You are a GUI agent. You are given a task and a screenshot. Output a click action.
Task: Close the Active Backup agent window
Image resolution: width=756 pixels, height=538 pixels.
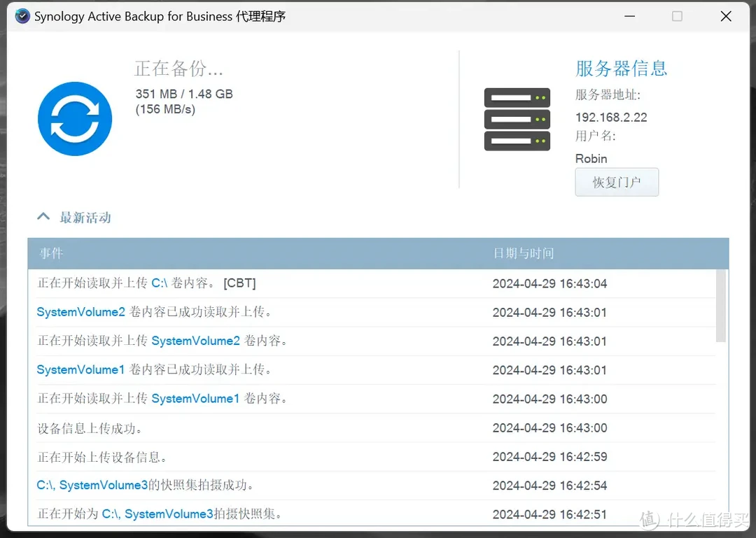pyautogui.click(x=726, y=16)
